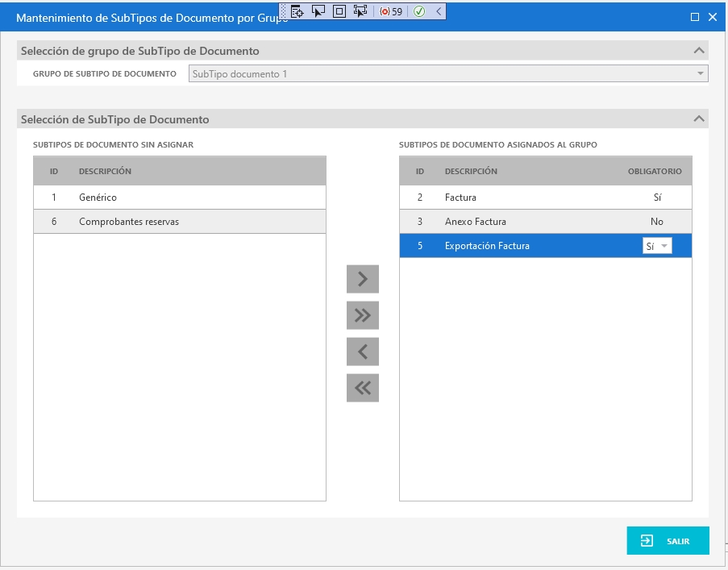Viewport: 728px width, 570px height.
Task: Toggle Display Layout Adorners icon
Action: pos(339,11)
